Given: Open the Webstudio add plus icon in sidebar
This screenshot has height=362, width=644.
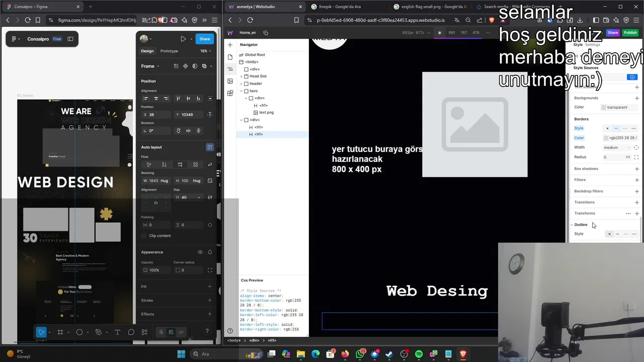Looking at the screenshot, I should click(230, 45).
